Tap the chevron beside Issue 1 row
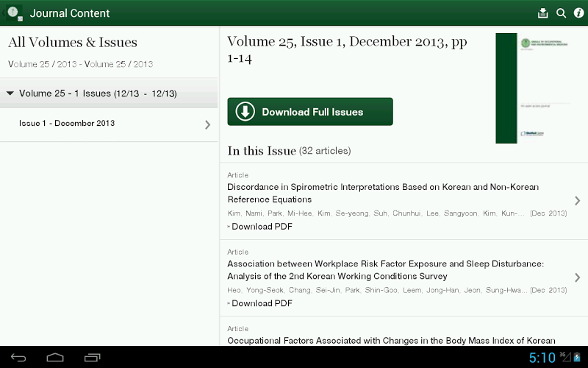Screen dimensions: 588x368 pyautogui.click(x=208, y=124)
